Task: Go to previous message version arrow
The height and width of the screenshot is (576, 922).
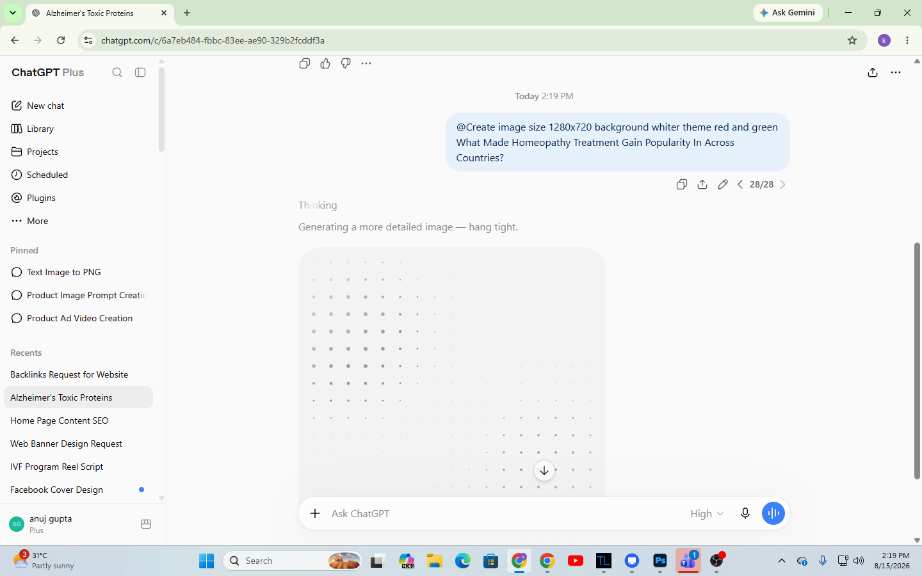Action: pyautogui.click(x=740, y=185)
